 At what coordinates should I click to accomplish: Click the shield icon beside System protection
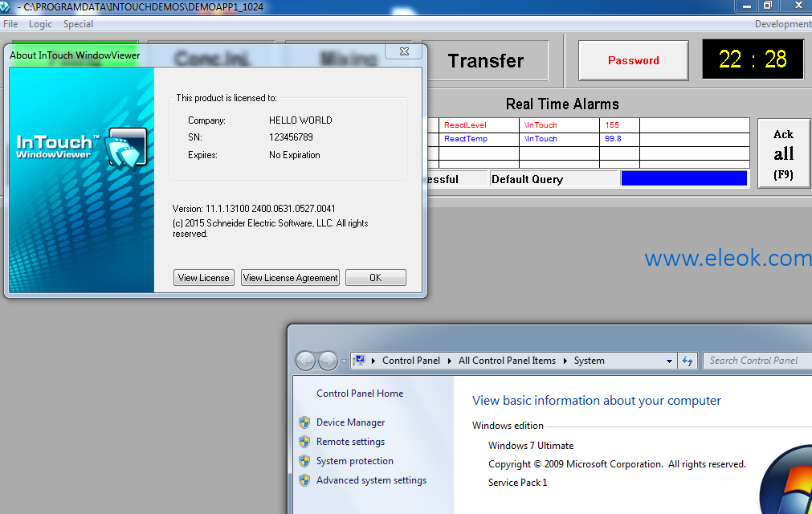click(304, 461)
